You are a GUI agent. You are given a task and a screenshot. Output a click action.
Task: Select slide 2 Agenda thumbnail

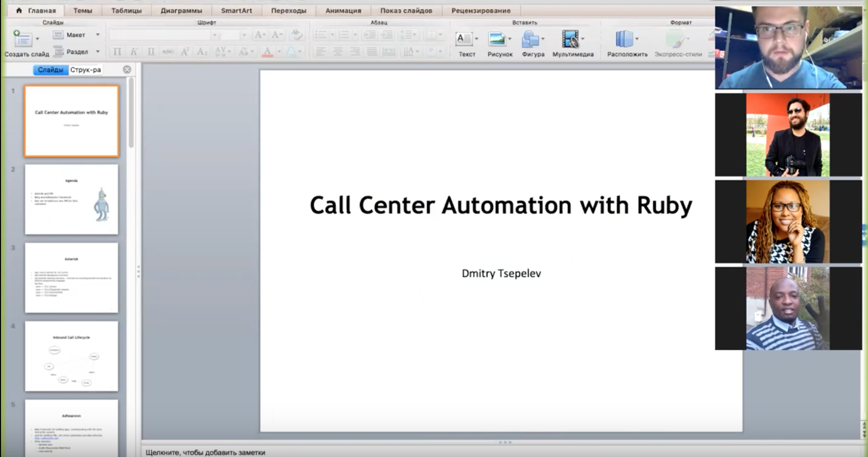pyautogui.click(x=71, y=199)
